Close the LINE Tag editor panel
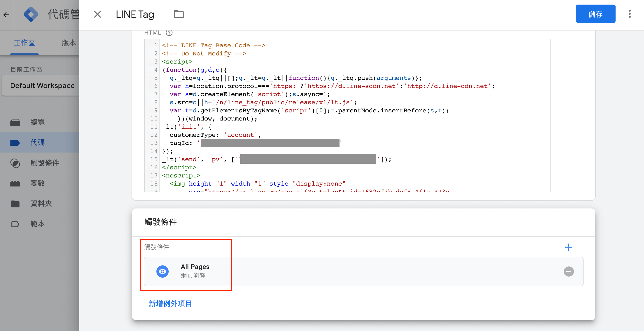This screenshot has height=331, width=644. pos(98,14)
